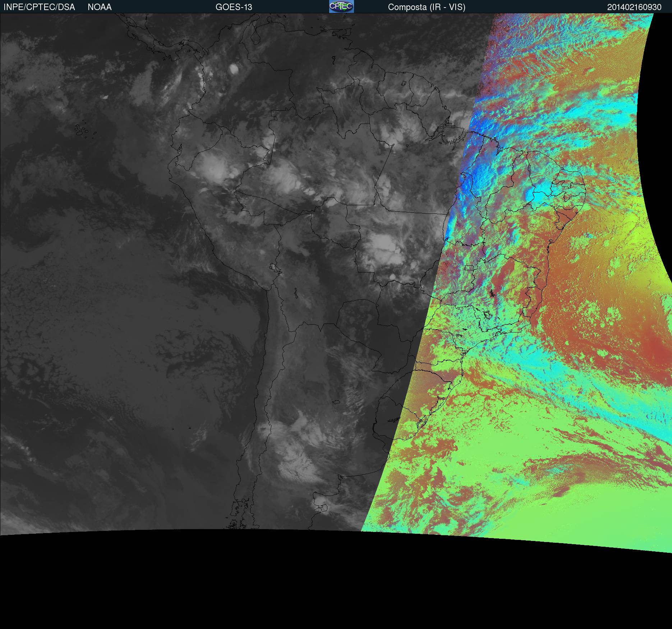Click the Composta (IR - VIS) title
Image resolution: width=672 pixels, height=629 pixels.
(427, 7)
